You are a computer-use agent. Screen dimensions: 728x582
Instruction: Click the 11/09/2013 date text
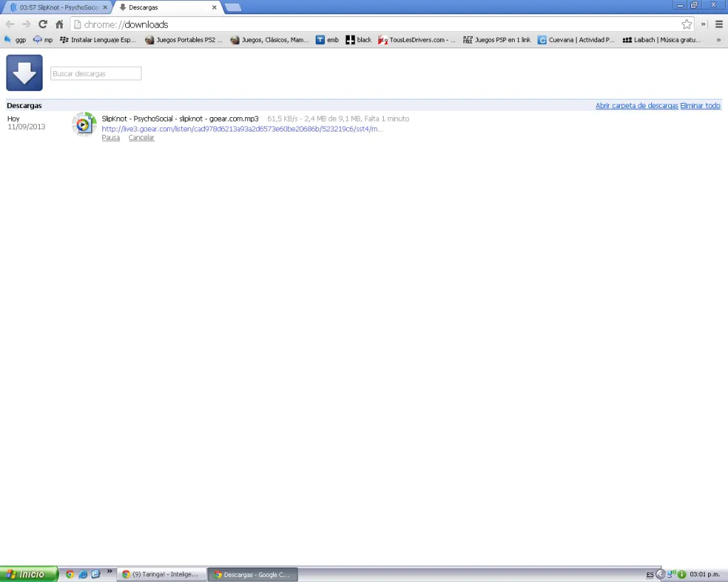coord(26,126)
